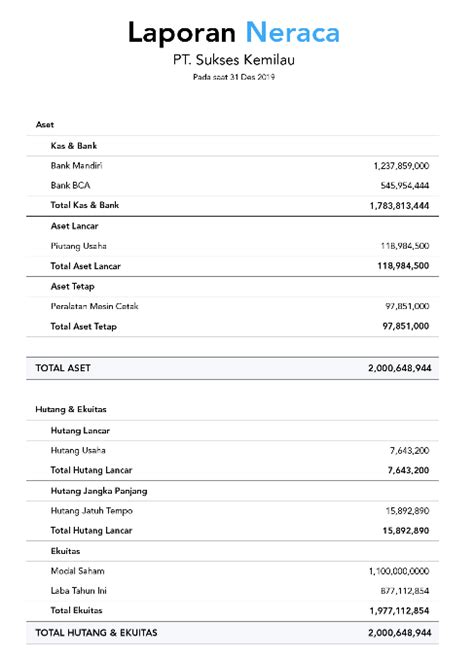Click the TOTAL ASET summary row
Image resolution: width=474 pixels, height=656 pixels.
point(233,368)
